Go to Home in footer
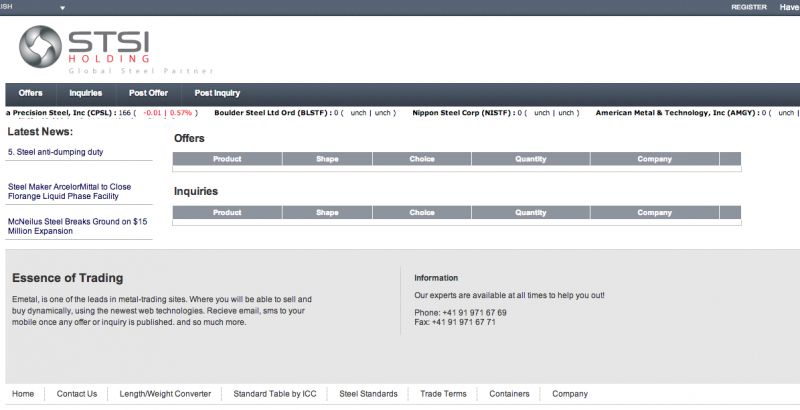 [x=23, y=394]
